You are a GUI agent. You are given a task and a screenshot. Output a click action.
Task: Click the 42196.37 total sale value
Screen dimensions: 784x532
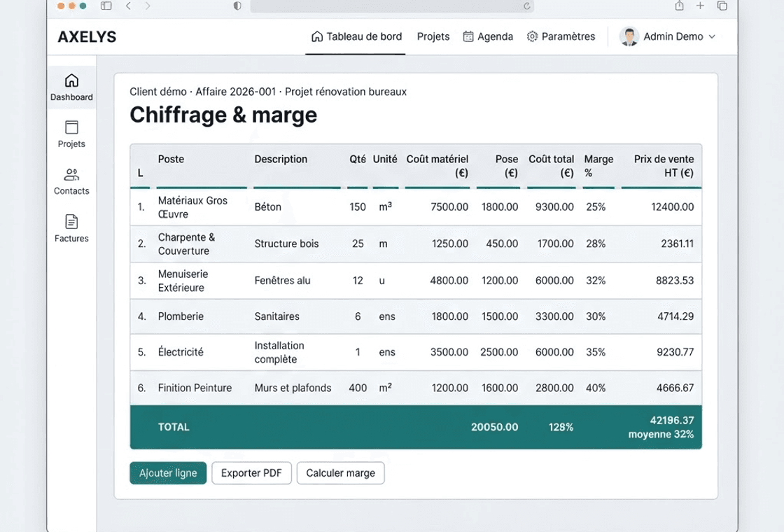[672, 421]
